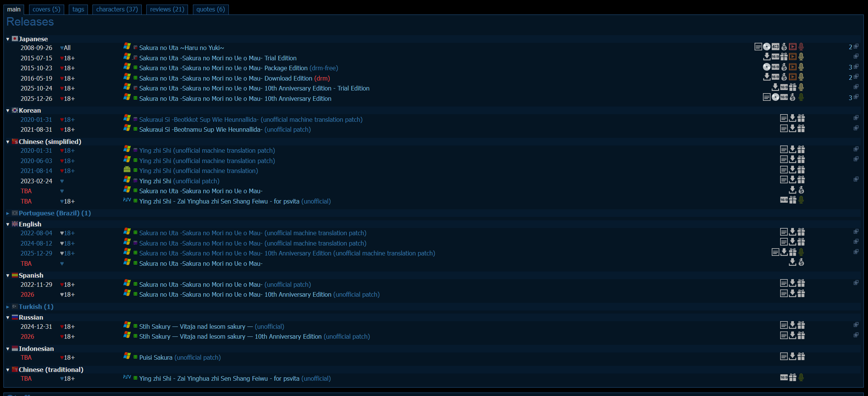Open the characters (37) tab

[x=117, y=10]
